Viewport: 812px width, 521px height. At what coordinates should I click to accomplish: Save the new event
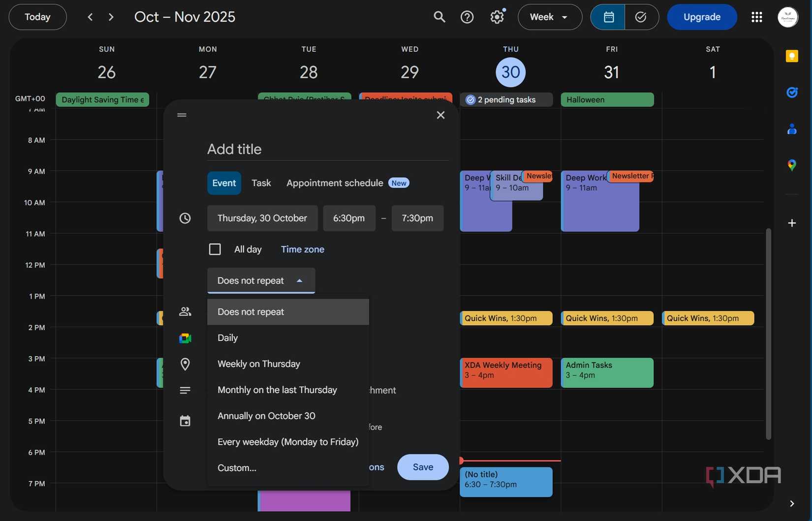coord(423,467)
